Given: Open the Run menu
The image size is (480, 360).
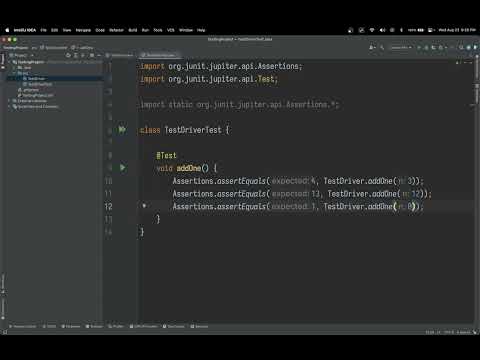Looking at the screenshot, I should pyautogui.click(x=145, y=30).
